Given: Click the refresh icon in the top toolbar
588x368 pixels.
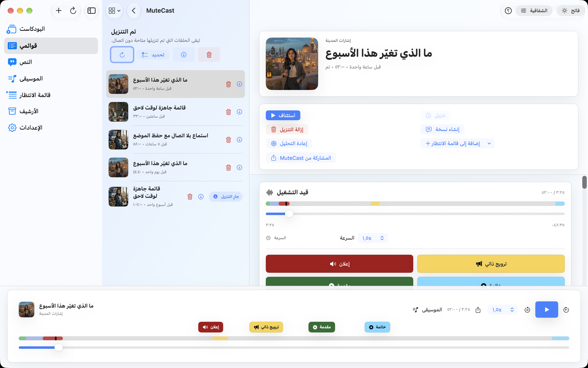Looking at the screenshot, I should point(73,11).
